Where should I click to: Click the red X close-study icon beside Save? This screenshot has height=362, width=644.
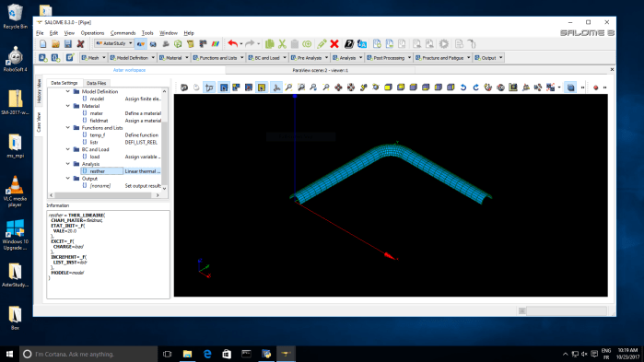80,44
